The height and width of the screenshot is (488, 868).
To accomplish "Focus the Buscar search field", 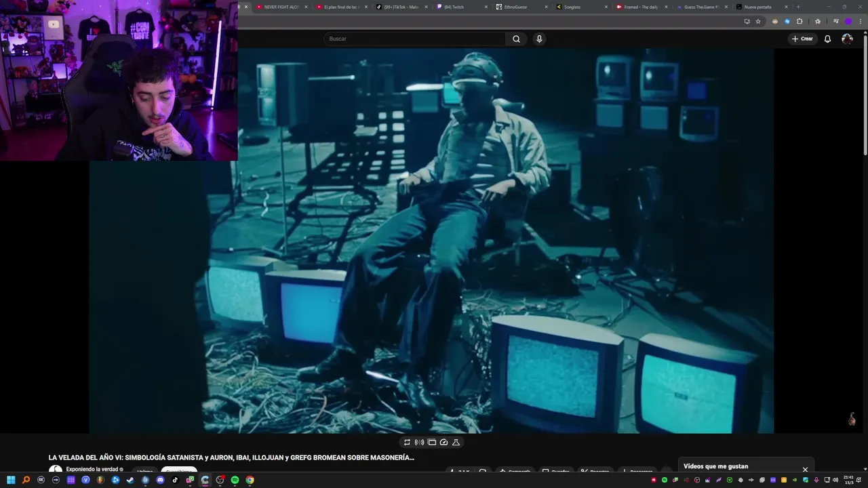I will [415, 39].
